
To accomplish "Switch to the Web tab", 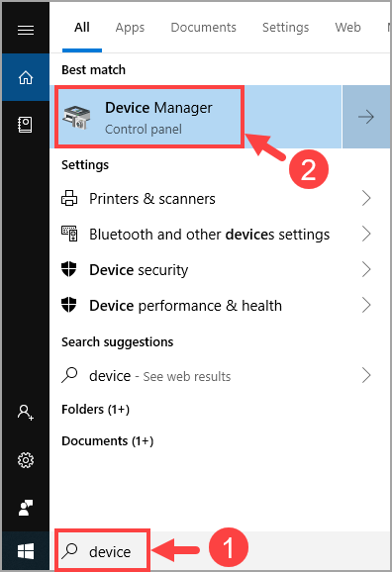I will point(347,28).
